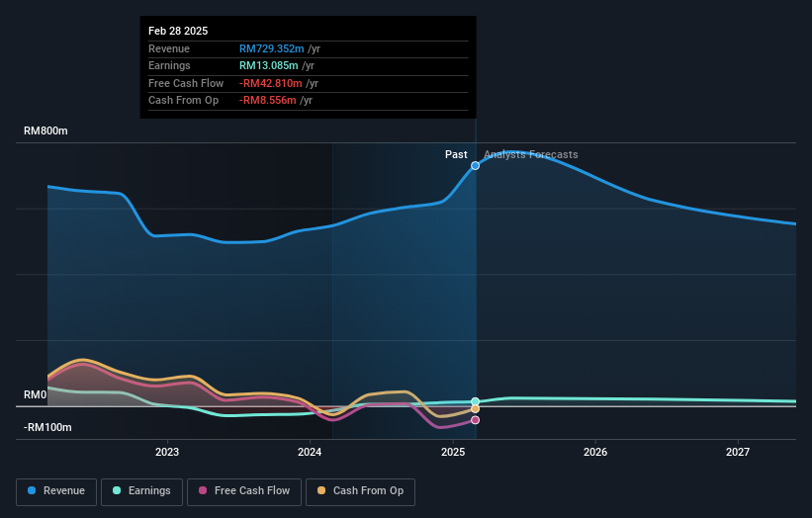Click the -RM100m y-axis label
This screenshot has width=812, height=518.
coord(47,427)
